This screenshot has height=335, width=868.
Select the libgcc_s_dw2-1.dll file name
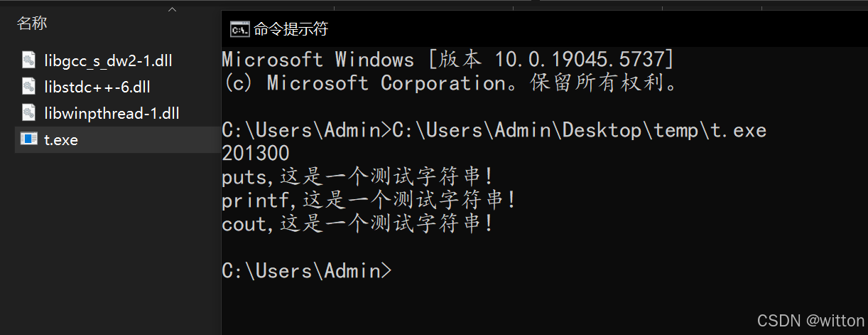coord(108,61)
